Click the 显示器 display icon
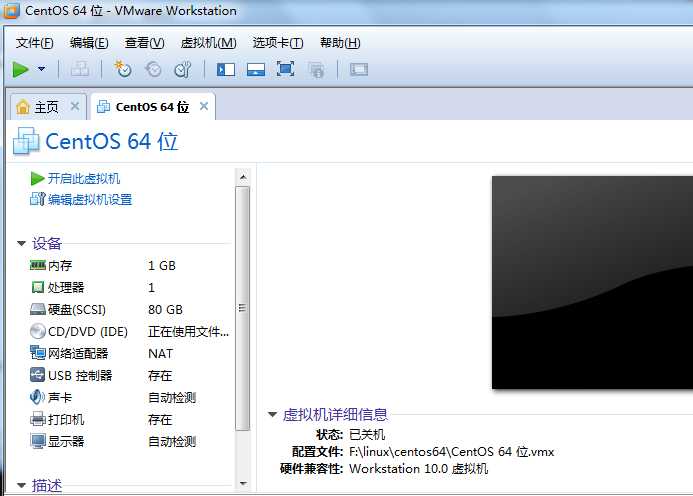Viewport: 693px width, 496px height. 38,441
